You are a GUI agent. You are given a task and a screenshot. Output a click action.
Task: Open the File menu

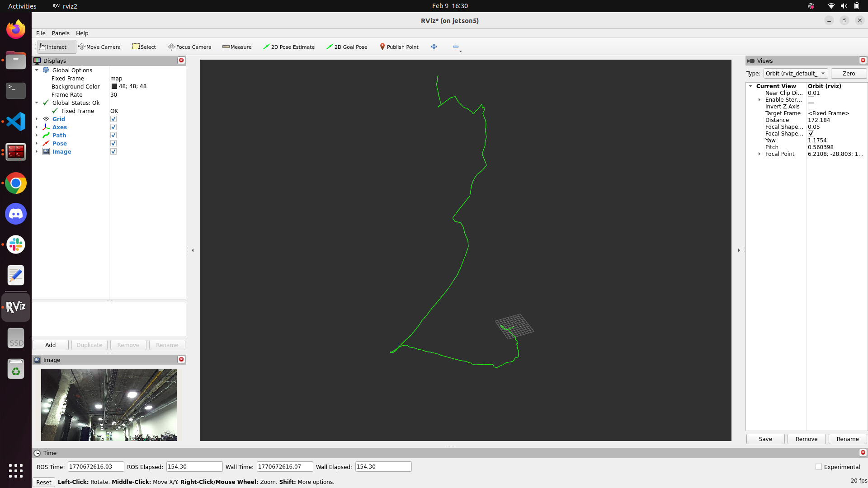click(x=41, y=33)
